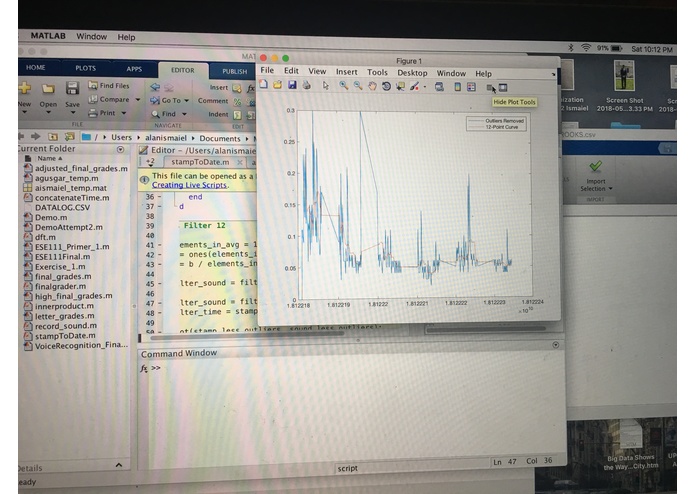This screenshot has width=695, height=494.
Task: Click the Import Selection button
Action: pos(596,176)
